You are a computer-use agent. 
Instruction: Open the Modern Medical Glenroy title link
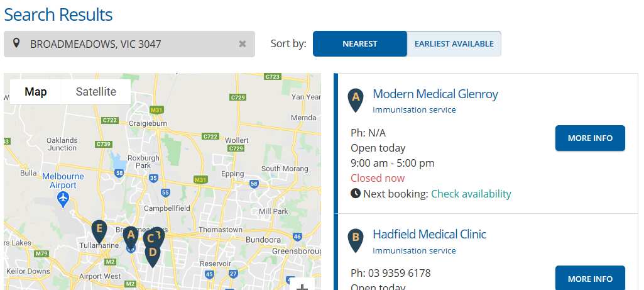click(435, 94)
